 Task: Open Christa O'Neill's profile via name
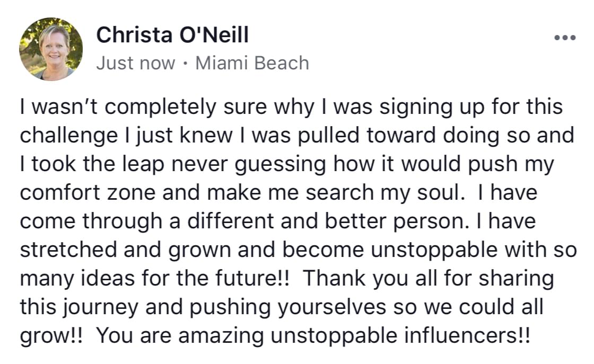(x=172, y=35)
